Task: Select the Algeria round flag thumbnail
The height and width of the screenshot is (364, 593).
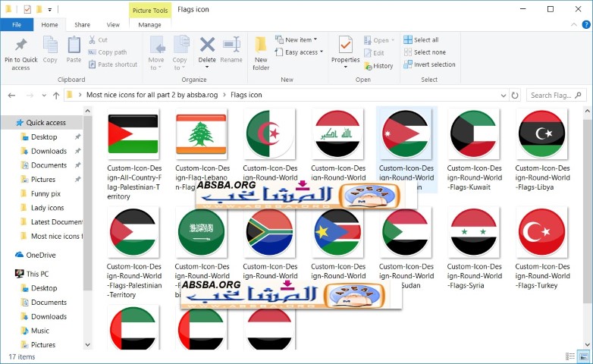Action: pos(269,134)
